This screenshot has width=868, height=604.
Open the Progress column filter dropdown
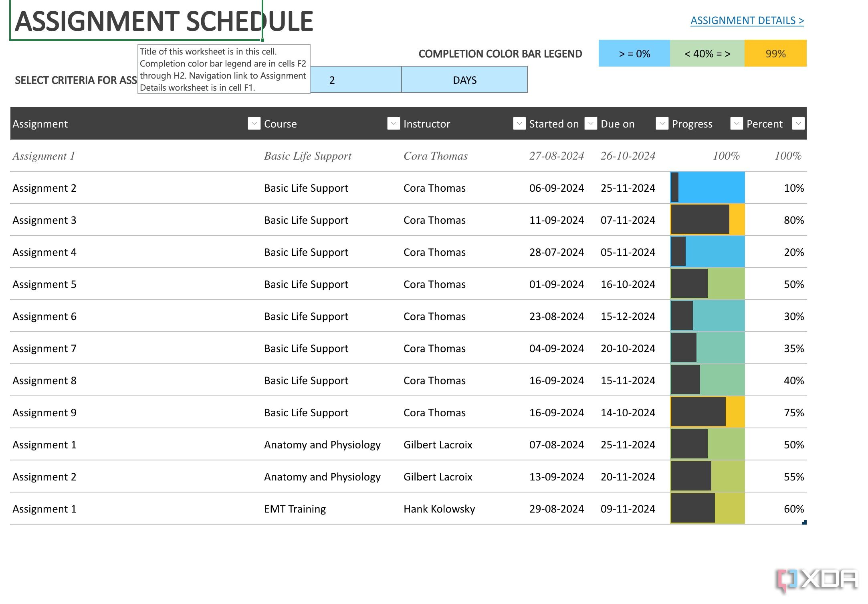737,124
